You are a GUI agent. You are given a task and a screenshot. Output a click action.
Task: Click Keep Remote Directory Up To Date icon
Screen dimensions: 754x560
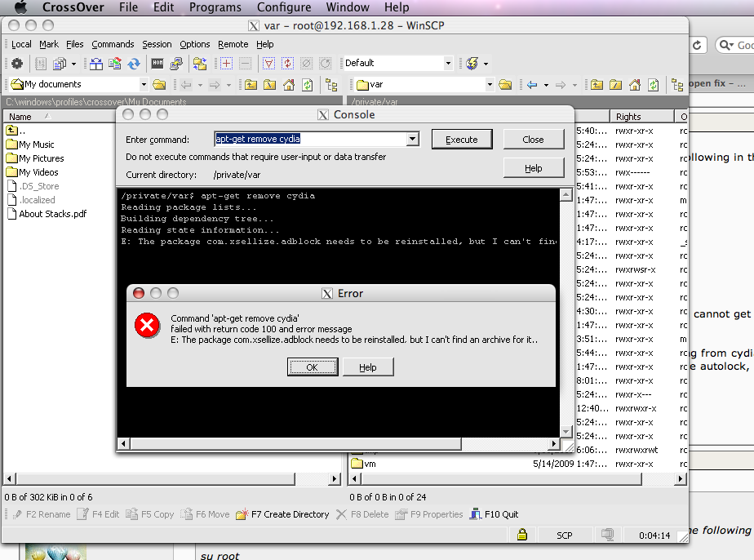(x=115, y=63)
